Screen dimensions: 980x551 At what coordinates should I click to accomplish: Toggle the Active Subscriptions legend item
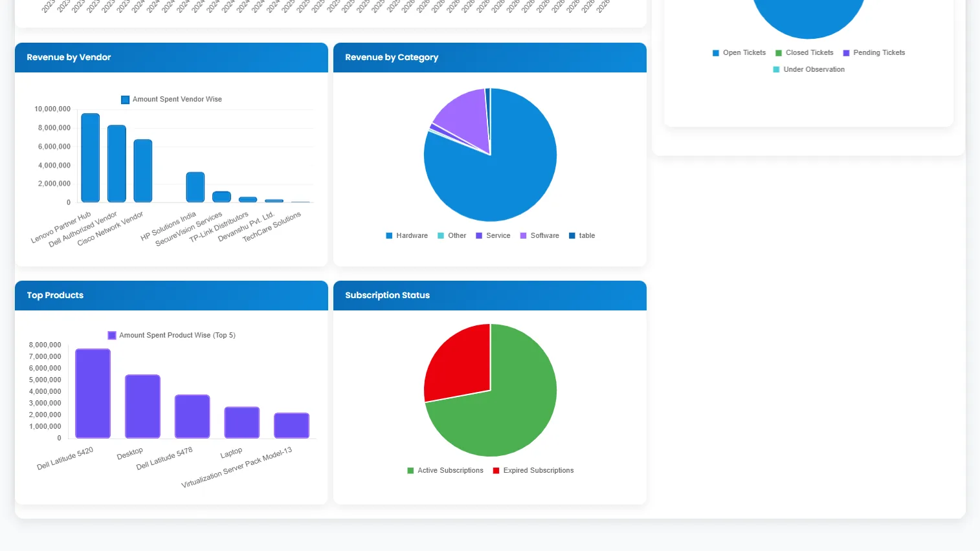point(445,471)
